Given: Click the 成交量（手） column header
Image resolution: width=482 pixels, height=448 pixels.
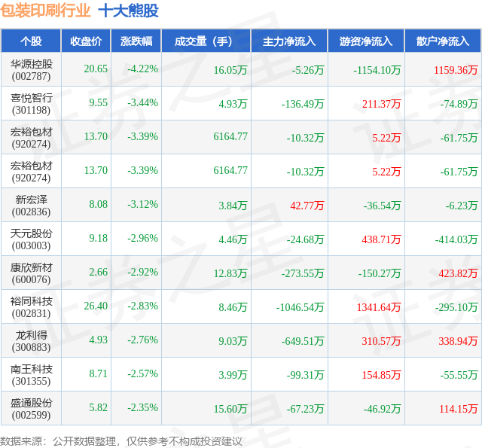Looking at the screenshot, I should point(206,41).
